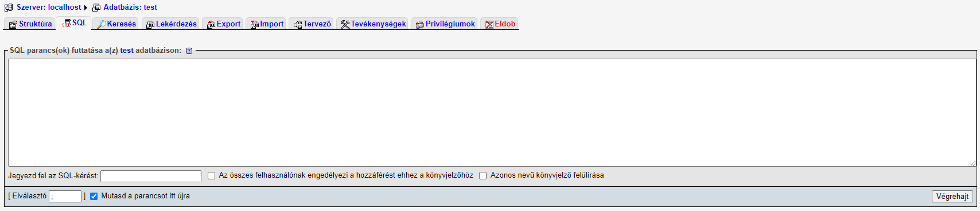
Task: Click the Import tab icon
Action: click(255, 24)
